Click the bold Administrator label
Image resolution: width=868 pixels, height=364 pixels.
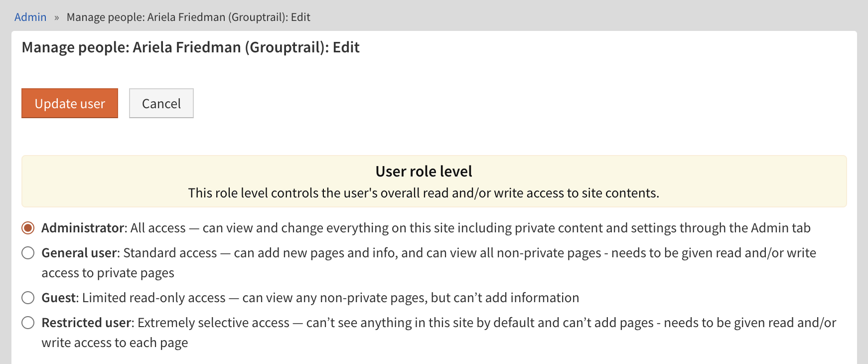click(x=83, y=228)
